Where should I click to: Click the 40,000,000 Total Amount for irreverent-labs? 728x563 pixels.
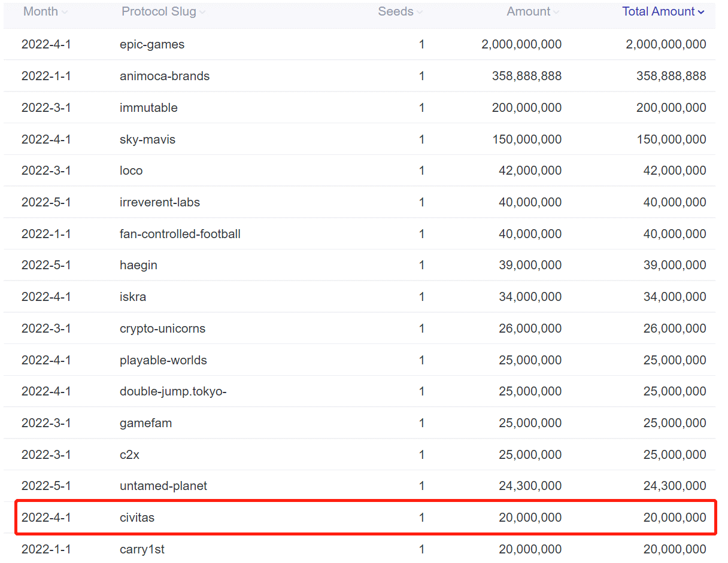(675, 202)
